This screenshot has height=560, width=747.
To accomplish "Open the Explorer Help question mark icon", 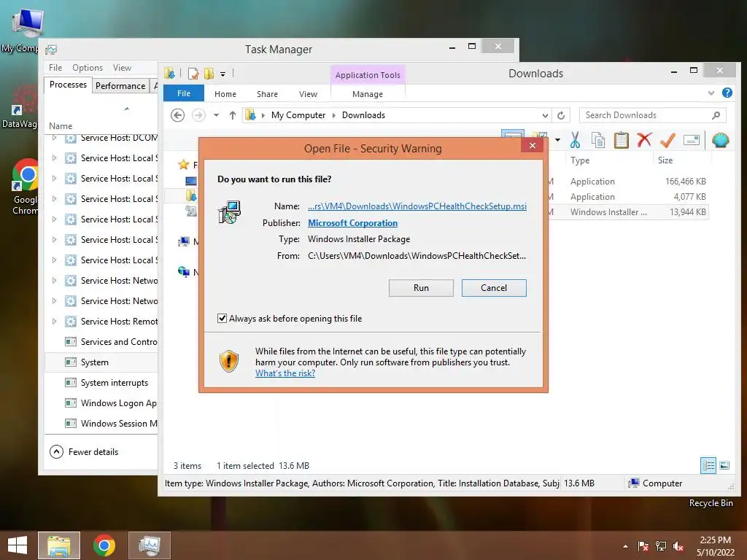I will coord(727,93).
